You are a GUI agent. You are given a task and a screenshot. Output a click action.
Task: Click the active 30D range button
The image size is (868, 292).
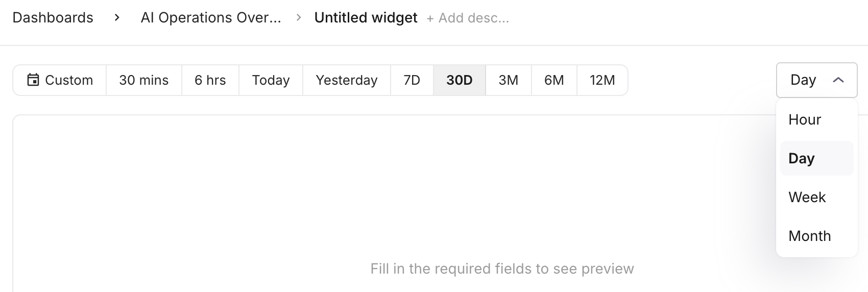point(459,80)
